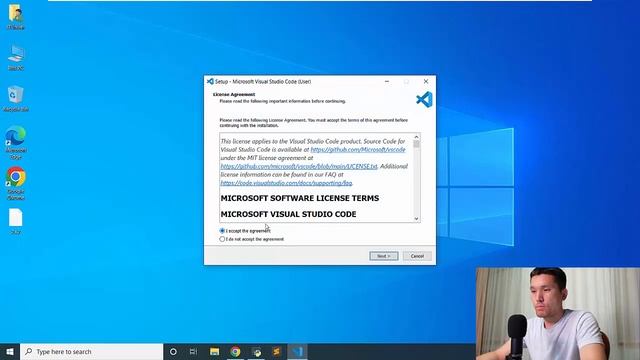Click the "License Agreement" page title
The width and height of the screenshot is (640, 360).
(x=234, y=94)
